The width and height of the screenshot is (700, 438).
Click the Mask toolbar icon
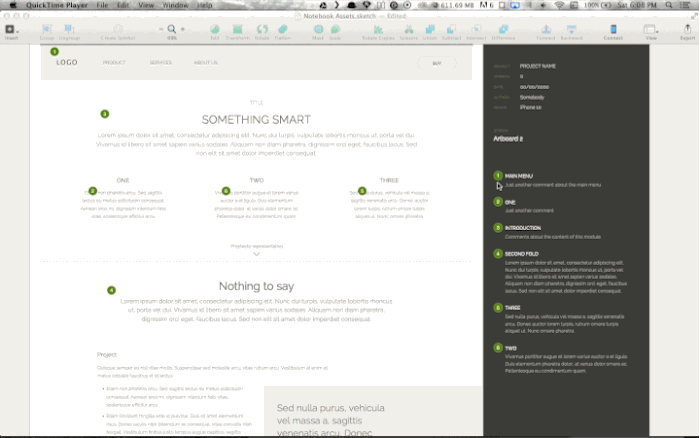[318, 29]
